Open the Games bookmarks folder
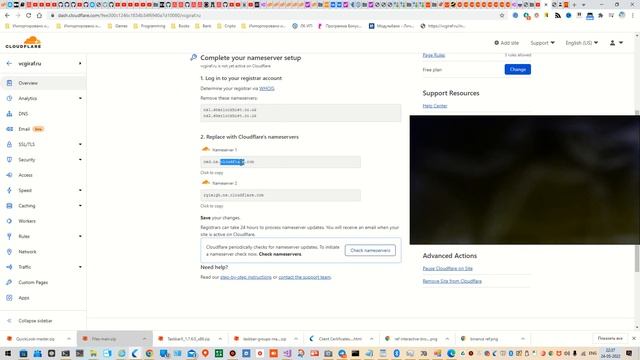640x360 pixels. pos(118,26)
